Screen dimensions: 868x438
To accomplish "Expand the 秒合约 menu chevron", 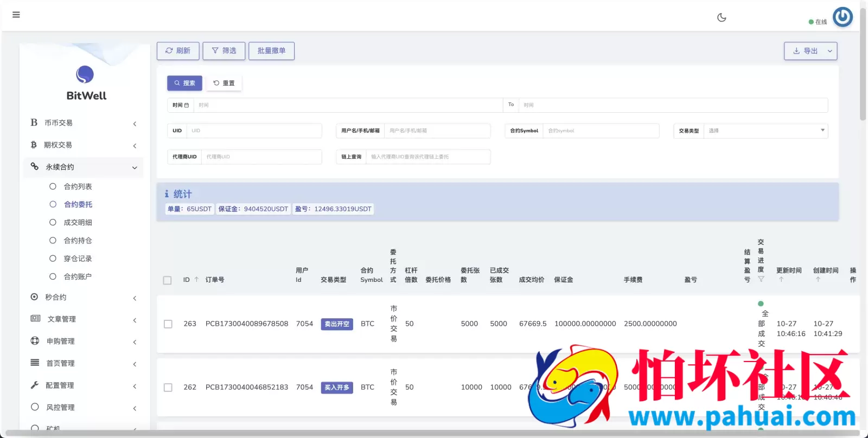I will pos(135,298).
